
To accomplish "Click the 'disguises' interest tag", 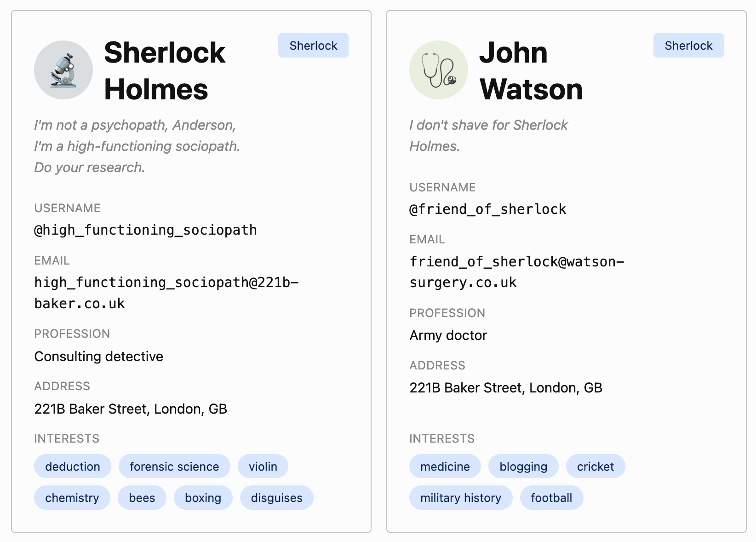I will (x=277, y=498).
